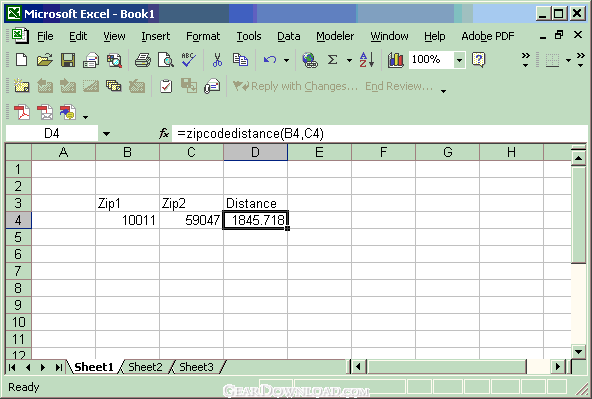Show more Formatting toolbar options chevron
The width and height of the screenshot is (592, 399).
[581, 60]
